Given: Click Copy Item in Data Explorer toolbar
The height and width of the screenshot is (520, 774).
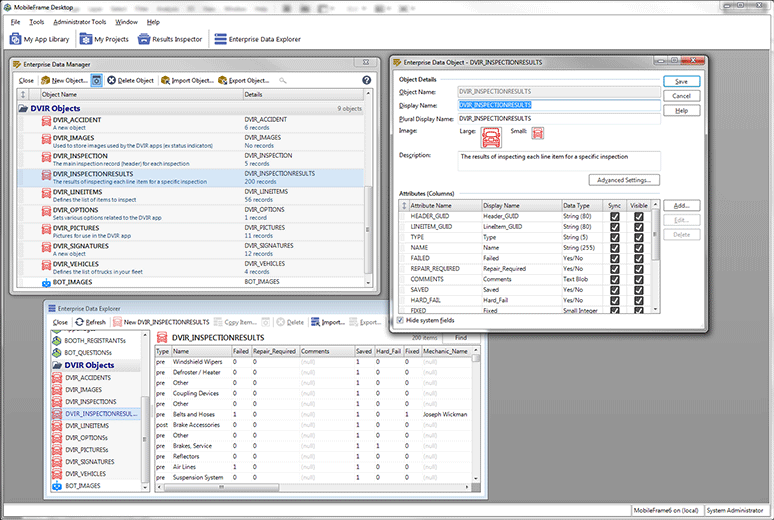Looking at the screenshot, I should pos(235,322).
